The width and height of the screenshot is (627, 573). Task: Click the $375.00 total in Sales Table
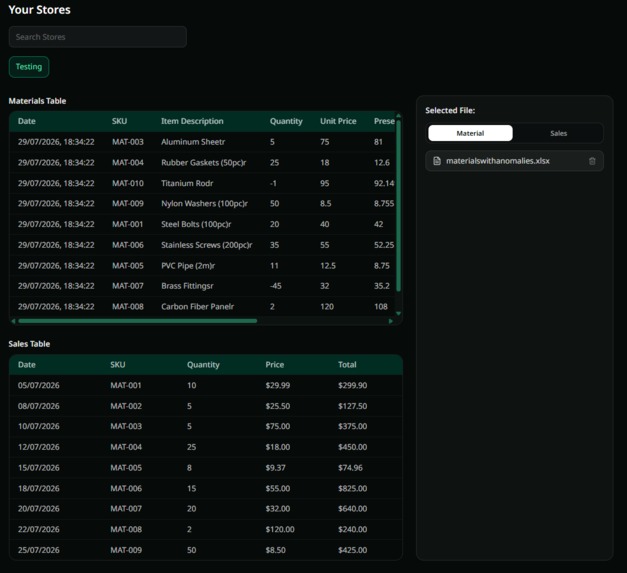352,426
